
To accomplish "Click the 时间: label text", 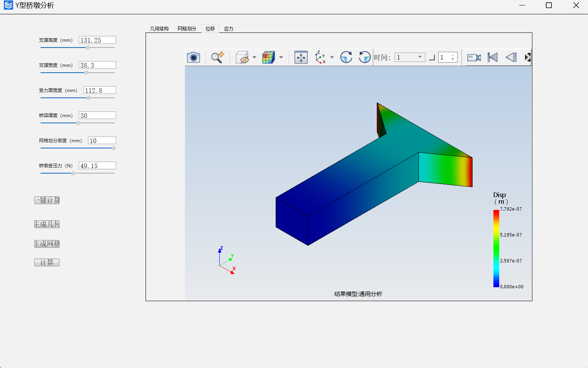I will (x=382, y=58).
